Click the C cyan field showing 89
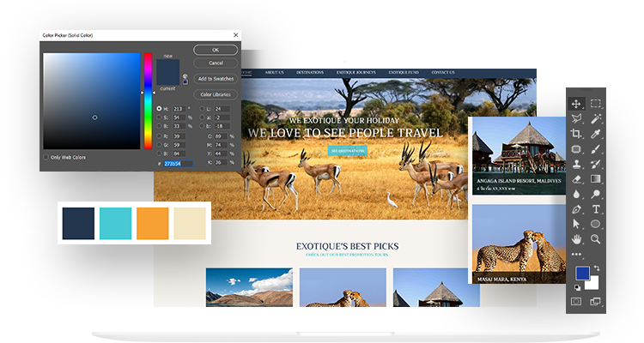 click(221, 136)
